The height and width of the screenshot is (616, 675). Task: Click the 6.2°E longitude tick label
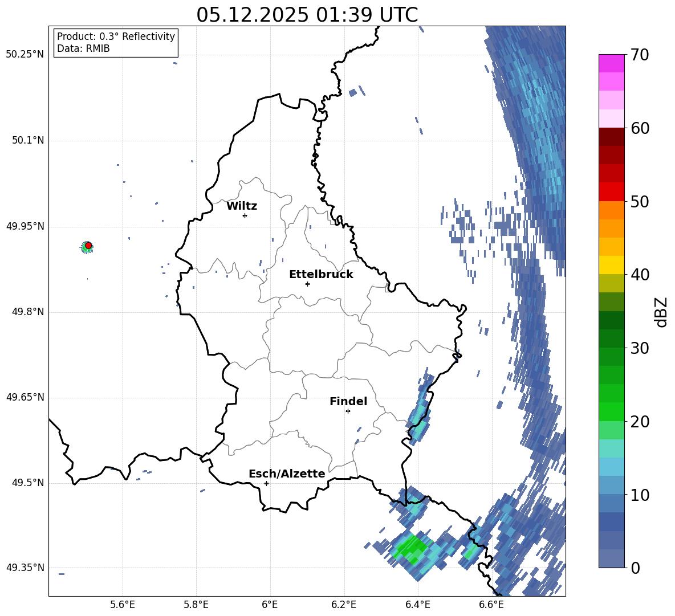click(x=344, y=605)
